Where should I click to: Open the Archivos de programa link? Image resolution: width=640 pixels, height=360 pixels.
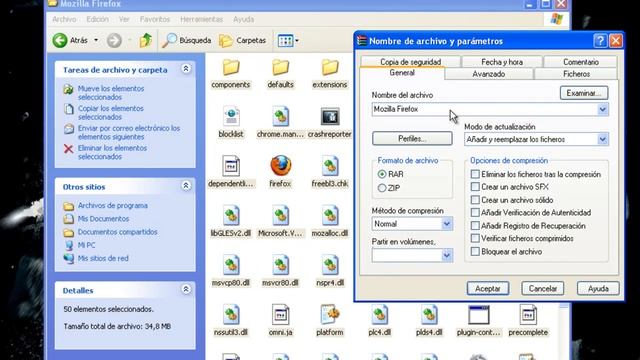[113, 206]
